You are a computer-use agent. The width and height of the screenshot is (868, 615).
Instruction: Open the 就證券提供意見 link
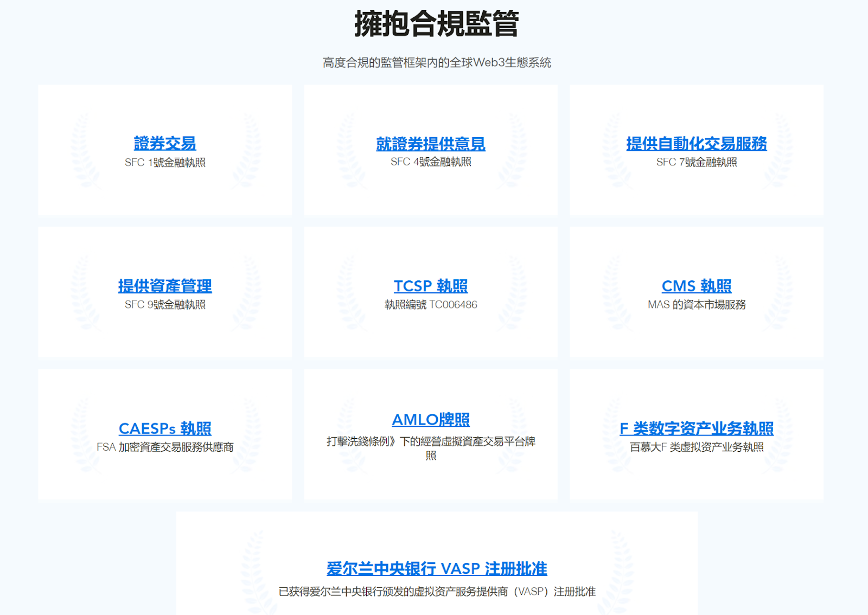click(x=430, y=143)
